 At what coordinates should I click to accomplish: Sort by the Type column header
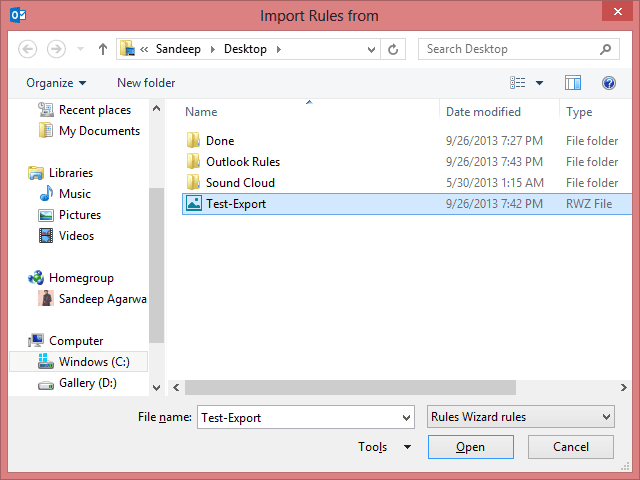[579, 112]
